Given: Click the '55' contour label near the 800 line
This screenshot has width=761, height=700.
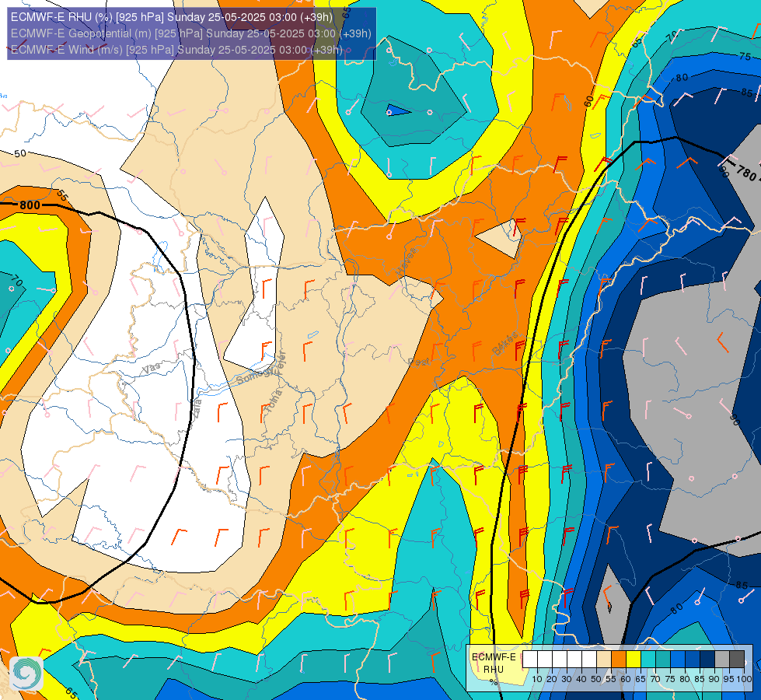Looking at the screenshot, I should (x=62, y=195).
